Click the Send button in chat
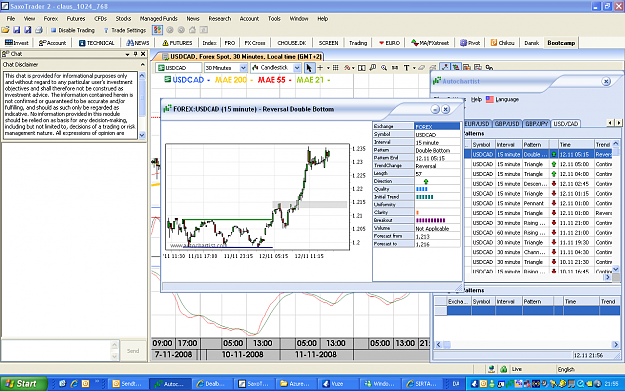Screen dimensions: 625x391 tap(133, 351)
